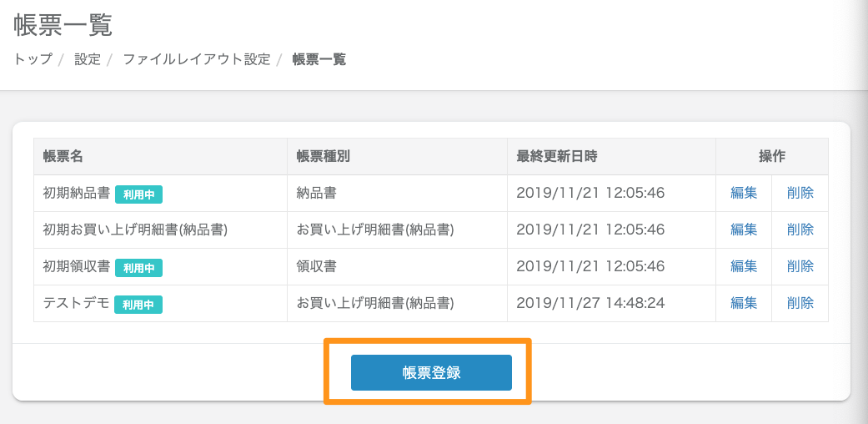Viewport: 868px width, 424px height.
Task: Navigate to ファイルレイアウト設定 breadcrumb
Action: pos(197,59)
